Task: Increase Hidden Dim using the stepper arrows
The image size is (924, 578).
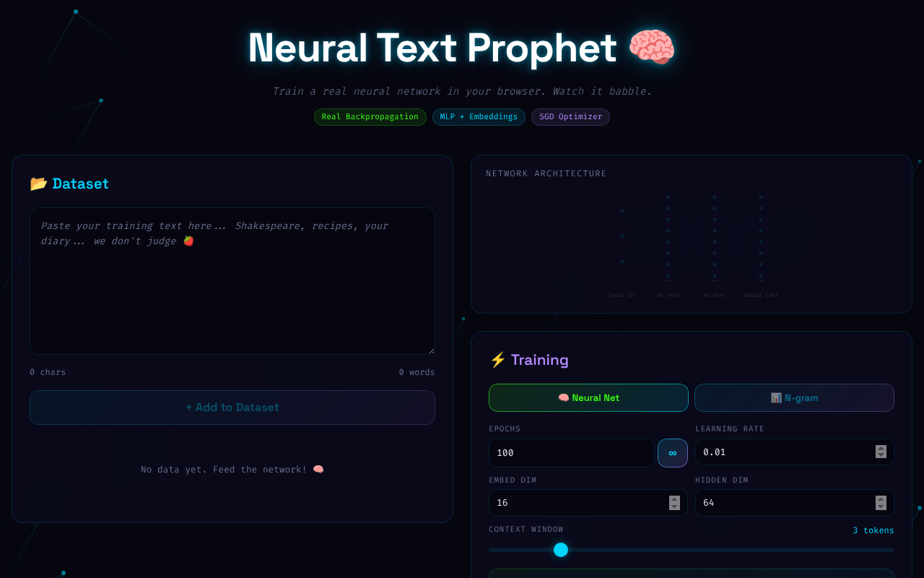Action: click(881, 499)
